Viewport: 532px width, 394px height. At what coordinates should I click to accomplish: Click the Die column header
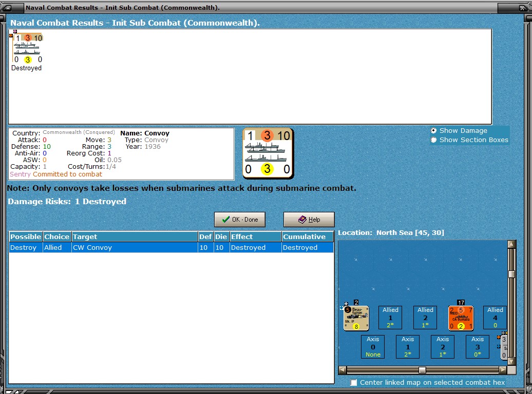click(221, 237)
